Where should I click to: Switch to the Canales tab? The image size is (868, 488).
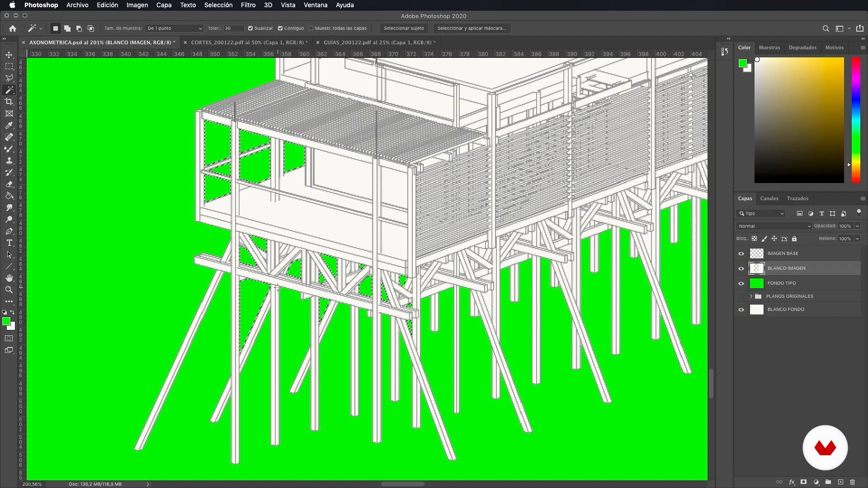tap(769, 198)
